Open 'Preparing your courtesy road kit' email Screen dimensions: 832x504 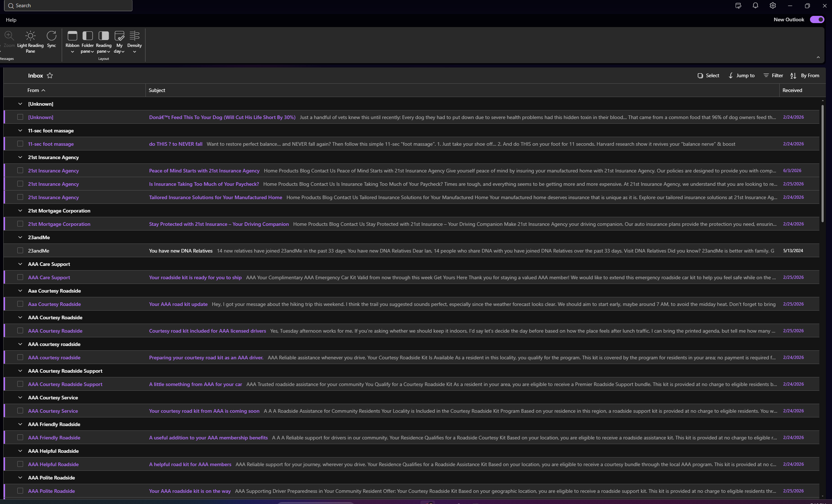(411, 358)
